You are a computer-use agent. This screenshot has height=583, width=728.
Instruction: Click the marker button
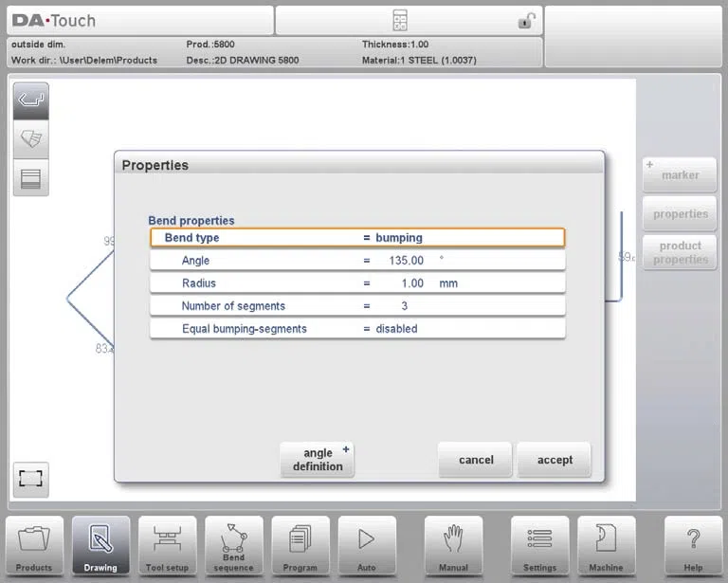[680, 175]
